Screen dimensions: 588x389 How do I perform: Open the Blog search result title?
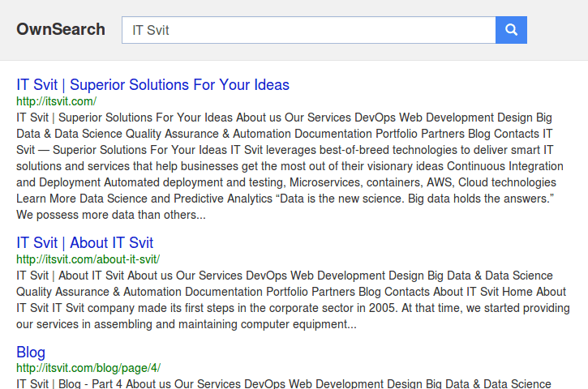coord(31,353)
